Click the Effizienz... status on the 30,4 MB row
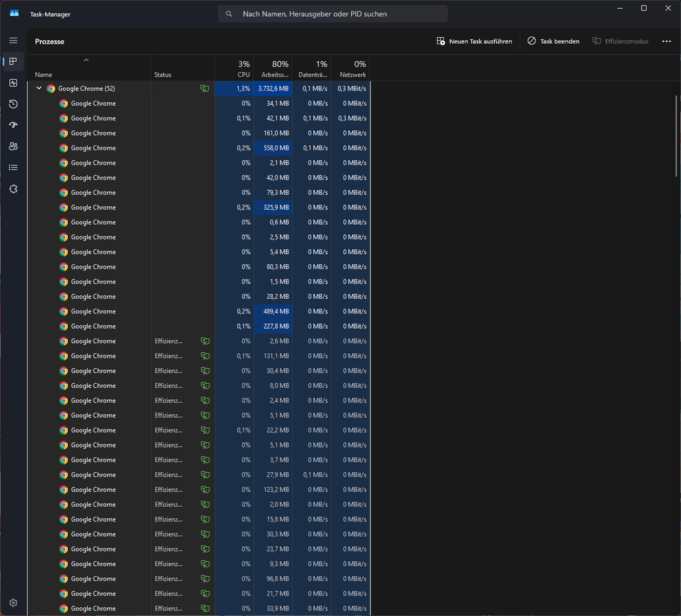Viewport: 681px width, 616px height. pos(168,371)
